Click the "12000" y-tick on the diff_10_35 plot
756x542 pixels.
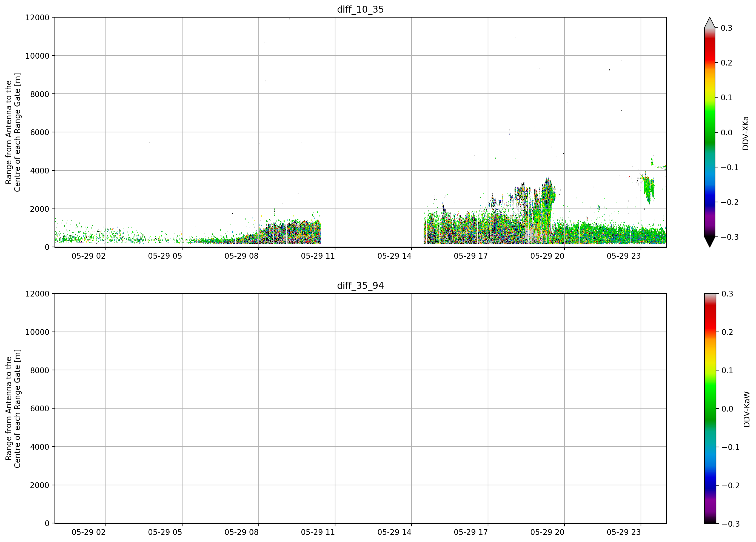pos(37,18)
